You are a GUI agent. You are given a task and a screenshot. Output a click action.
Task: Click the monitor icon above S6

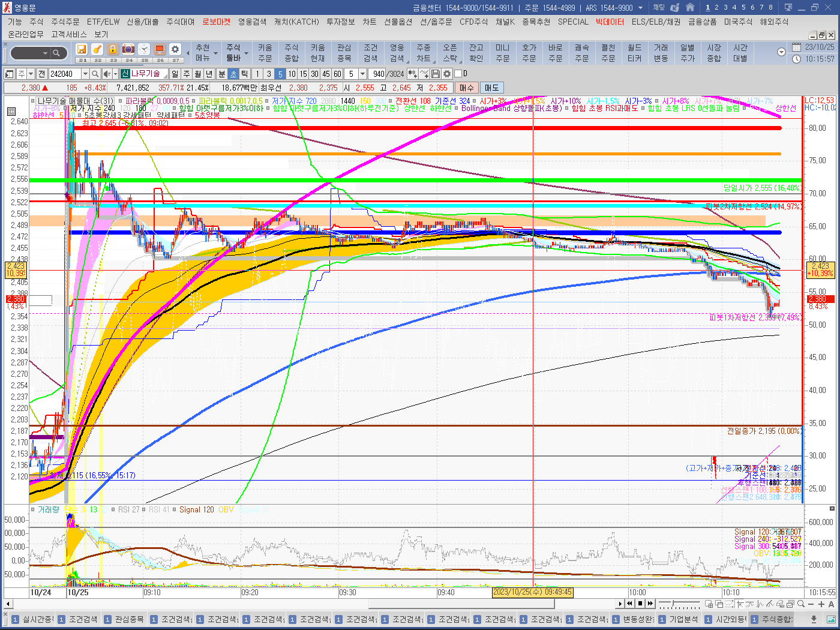click(160, 49)
